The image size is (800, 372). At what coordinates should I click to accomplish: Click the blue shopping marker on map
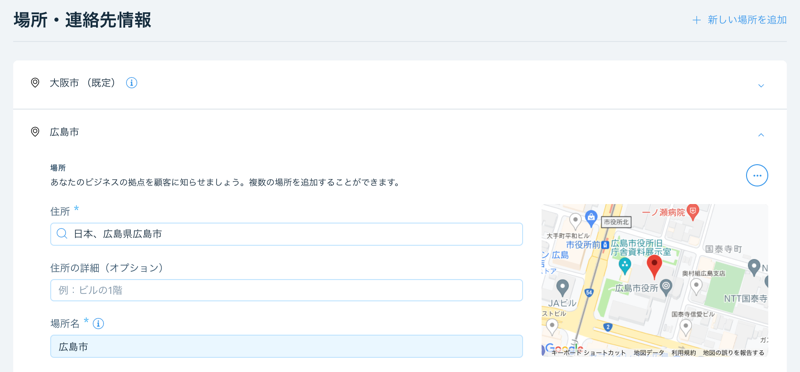[x=591, y=217]
